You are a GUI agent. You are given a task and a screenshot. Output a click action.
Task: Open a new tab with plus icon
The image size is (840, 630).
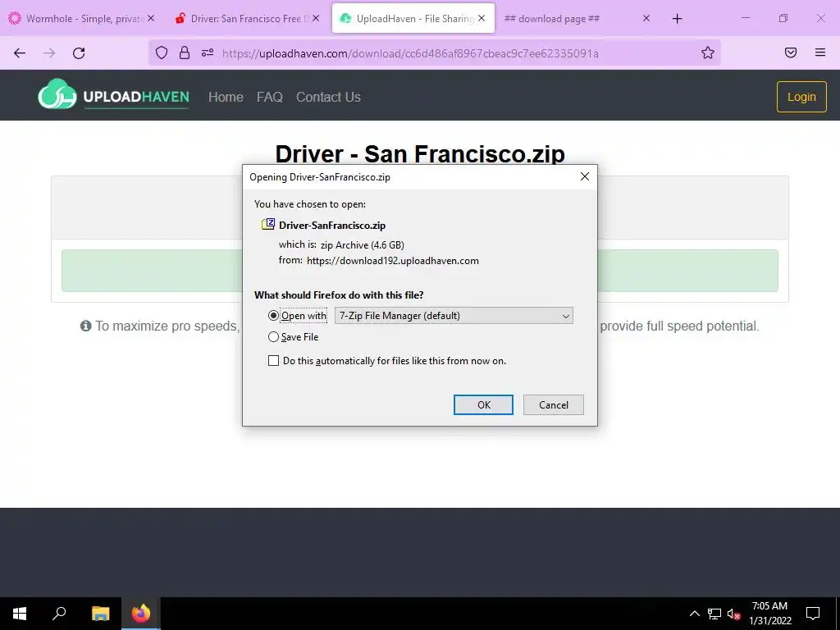[x=677, y=19]
